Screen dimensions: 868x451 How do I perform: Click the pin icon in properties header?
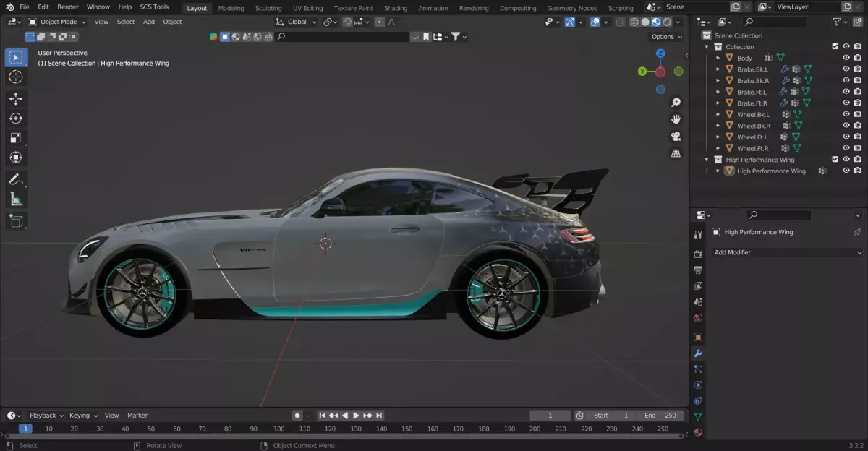857,232
